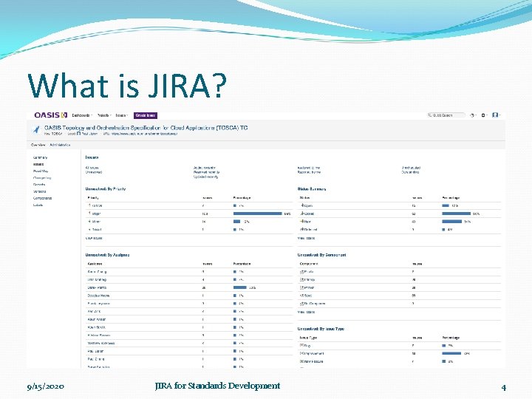Open the administration gear menu
Viewport: 532px width, 399px height.
(x=484, y=115)
